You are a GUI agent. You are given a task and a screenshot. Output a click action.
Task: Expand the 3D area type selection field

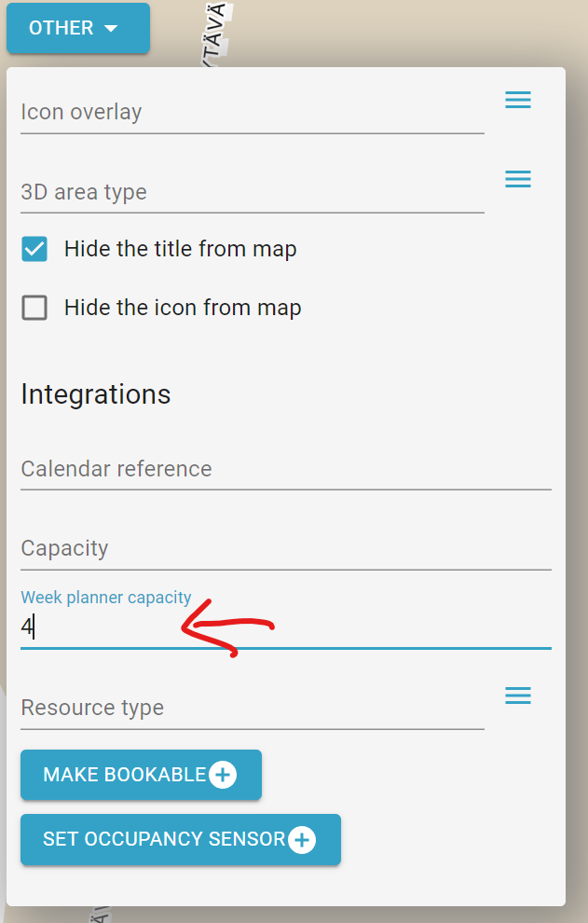click(253, 192)
